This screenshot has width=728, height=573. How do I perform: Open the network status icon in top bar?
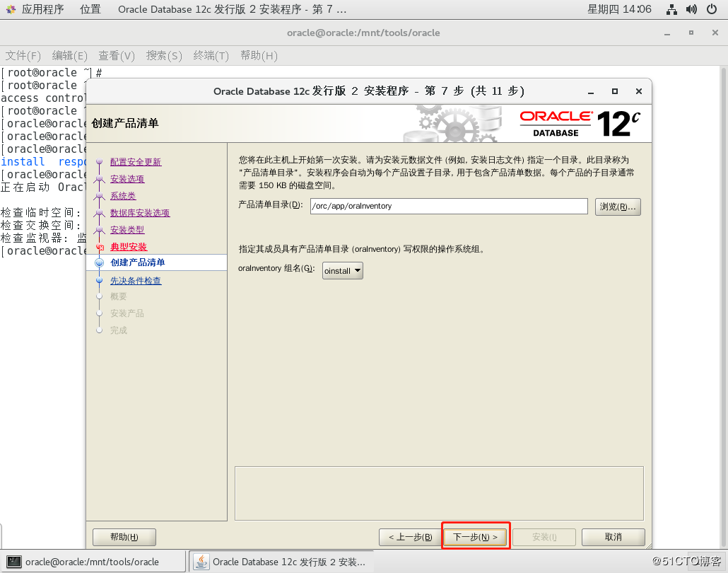[671, 9]
